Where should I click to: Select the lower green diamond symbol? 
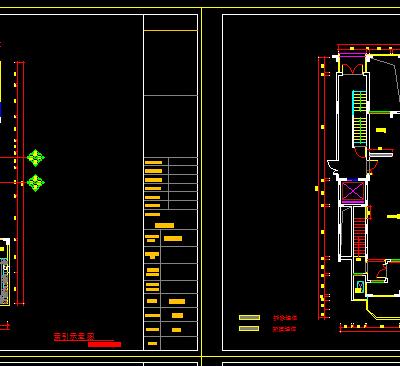(x=36, y=183)
